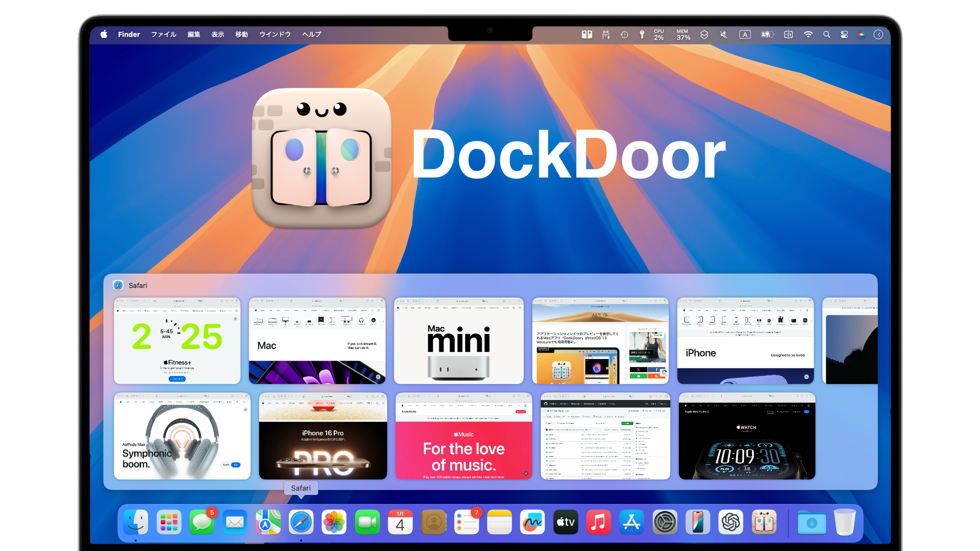Select the Mac mini window preview

[459, 341]
